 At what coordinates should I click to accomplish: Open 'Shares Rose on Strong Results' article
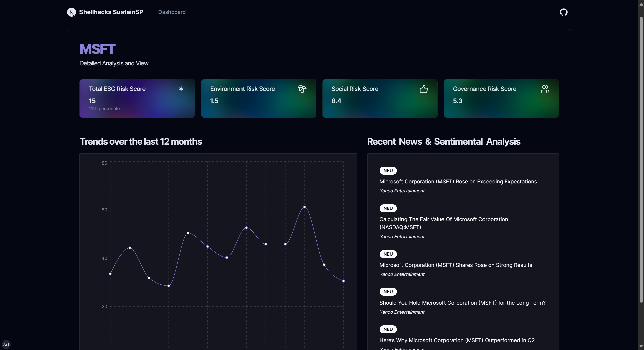[x=455, y=265]
